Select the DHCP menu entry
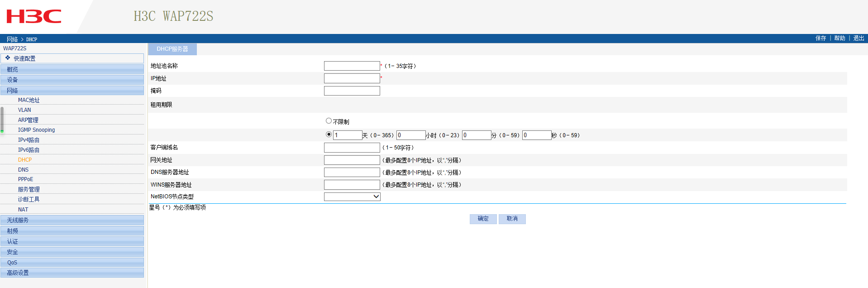The width and height of the screenshot is (868, 288). point(25,160)
